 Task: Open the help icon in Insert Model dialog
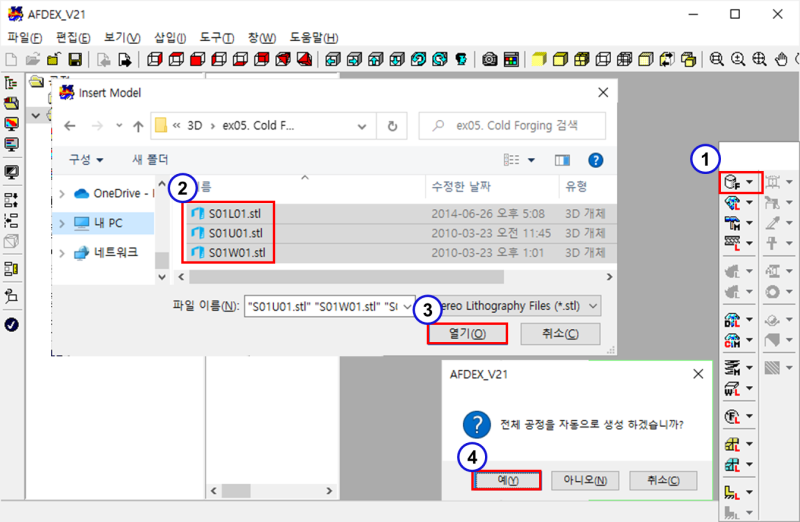point(595,159)
